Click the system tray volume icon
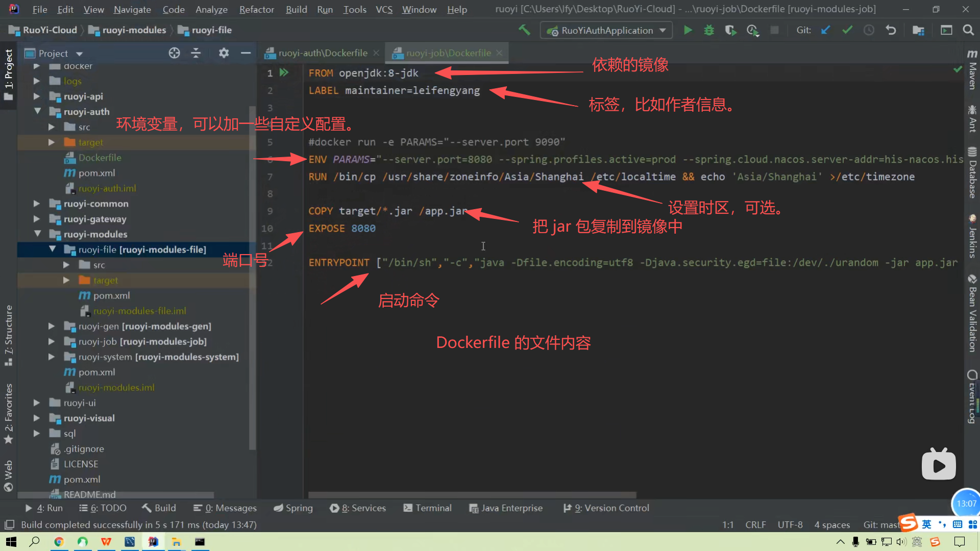 pos(901,542)
